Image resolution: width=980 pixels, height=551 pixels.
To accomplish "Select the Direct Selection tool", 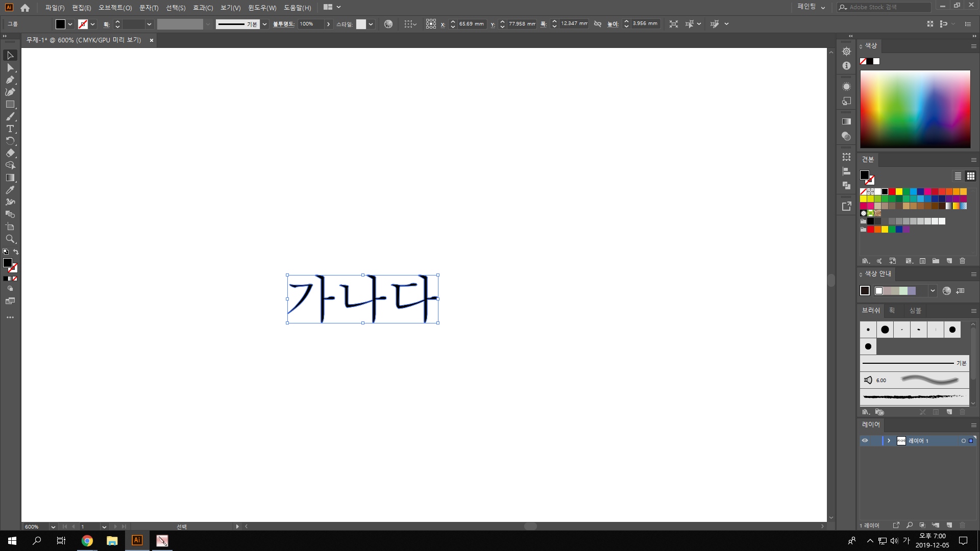I will (x=10, y=67).
